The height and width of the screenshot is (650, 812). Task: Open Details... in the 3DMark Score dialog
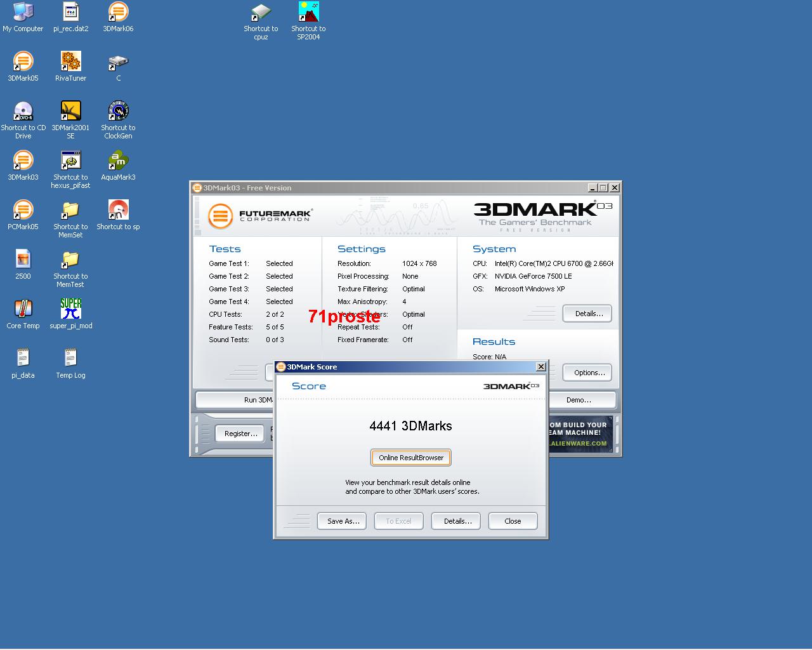[457, 521]
